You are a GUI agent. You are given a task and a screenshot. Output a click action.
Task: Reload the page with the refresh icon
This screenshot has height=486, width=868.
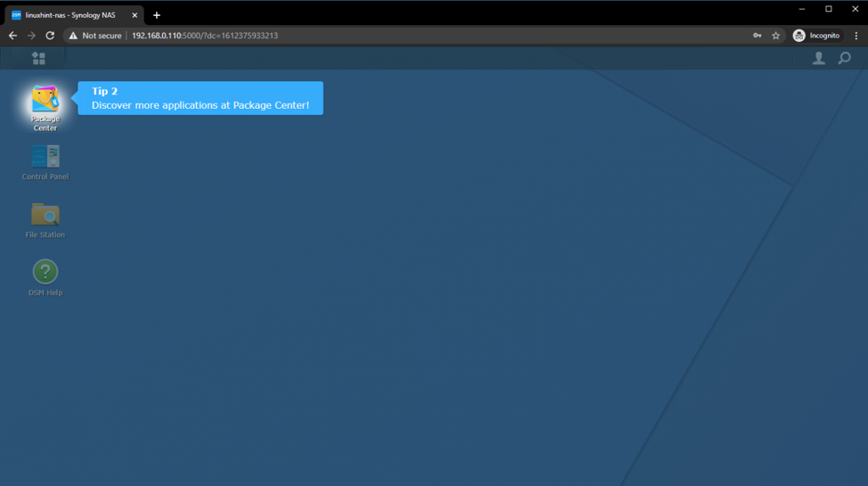pos(50,36)
